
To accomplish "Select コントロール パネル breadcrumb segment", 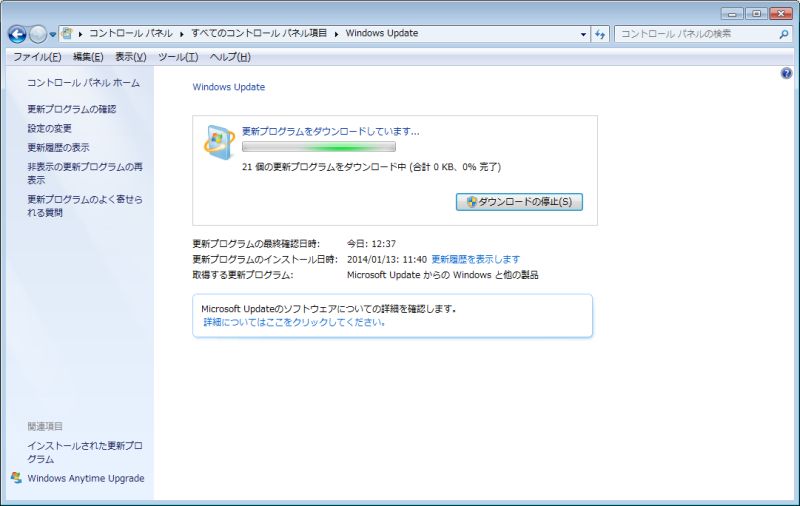I will pos(131,33).
